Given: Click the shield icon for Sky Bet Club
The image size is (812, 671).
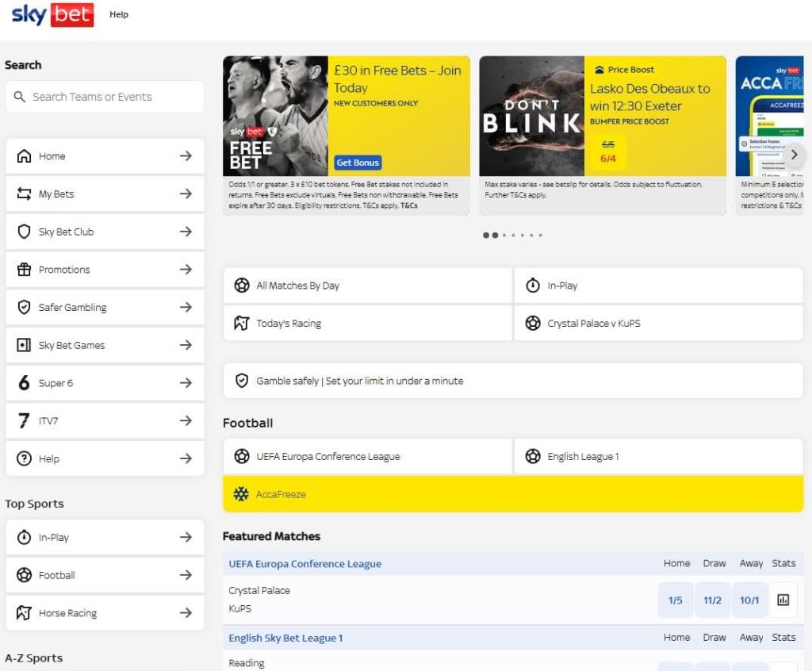Looking at the screenshot, I should point(24,232).
